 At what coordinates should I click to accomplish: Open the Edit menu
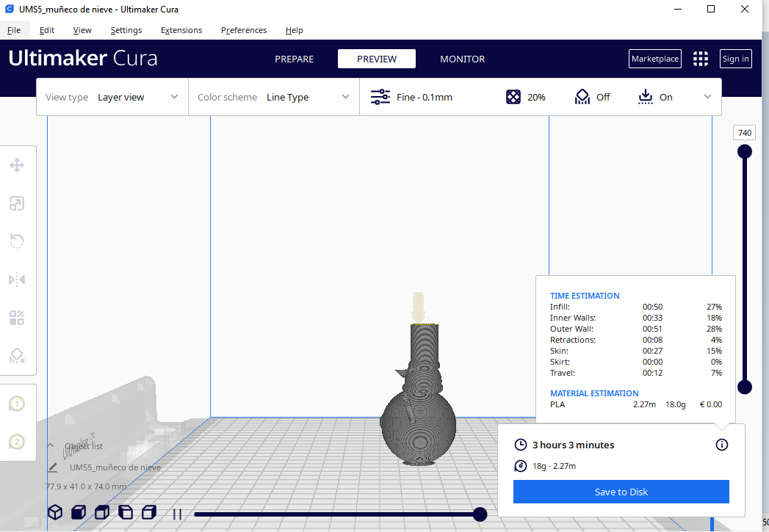click(46, 30)
